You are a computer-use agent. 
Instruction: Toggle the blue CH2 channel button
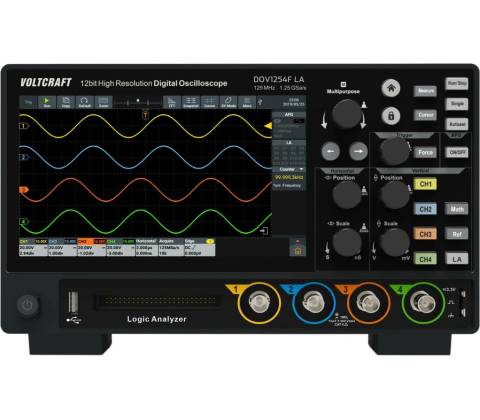tap(425, 209)
